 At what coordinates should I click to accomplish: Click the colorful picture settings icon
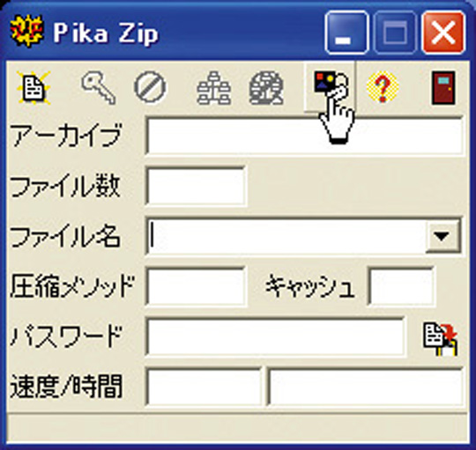[330, 86]
